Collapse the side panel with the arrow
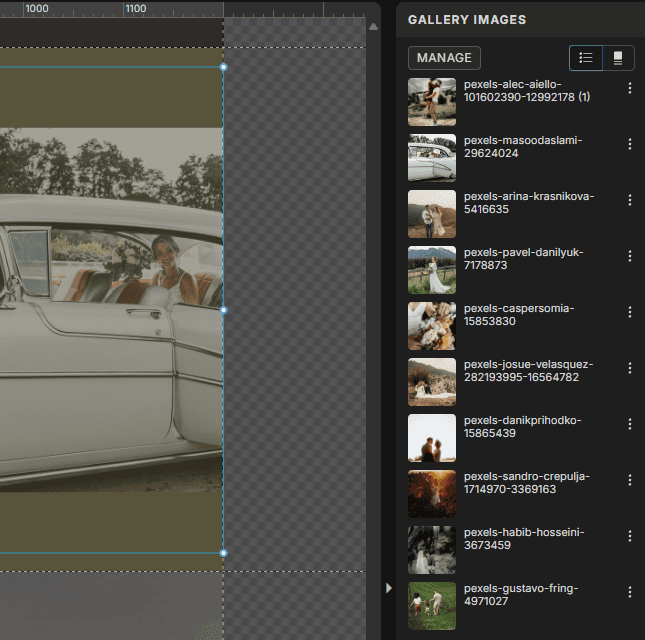Viewport: 645px width, 640px height. [389, 588]
